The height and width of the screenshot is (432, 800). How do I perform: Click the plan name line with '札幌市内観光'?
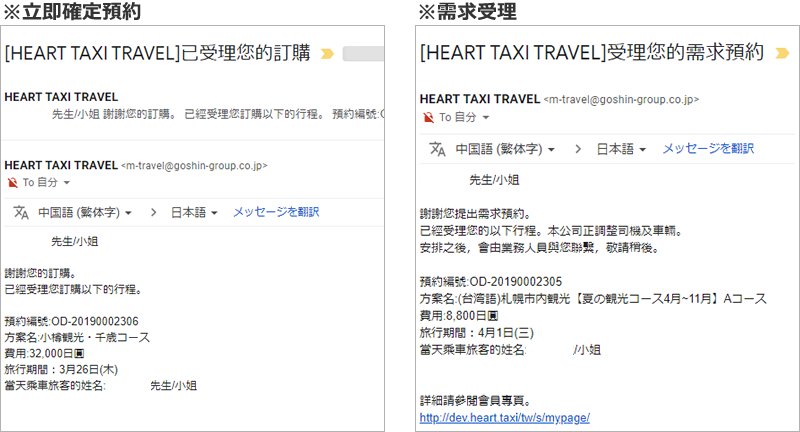(593, 299)
